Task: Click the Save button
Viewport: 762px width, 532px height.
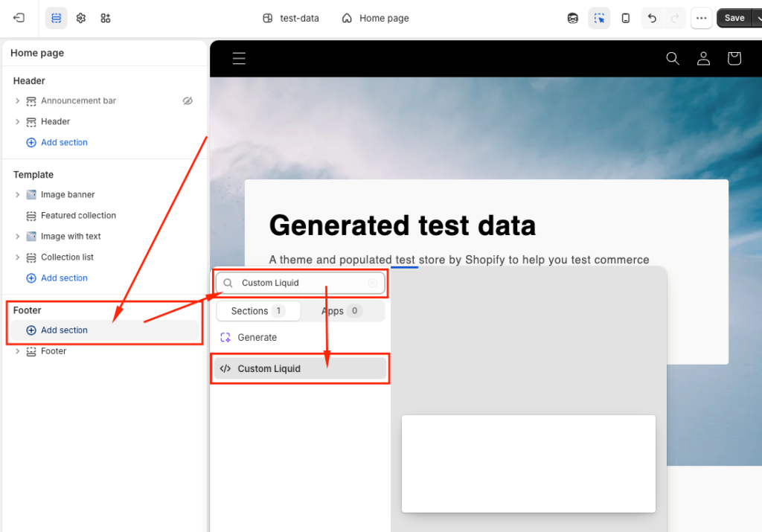Action: tap(734, 18)
